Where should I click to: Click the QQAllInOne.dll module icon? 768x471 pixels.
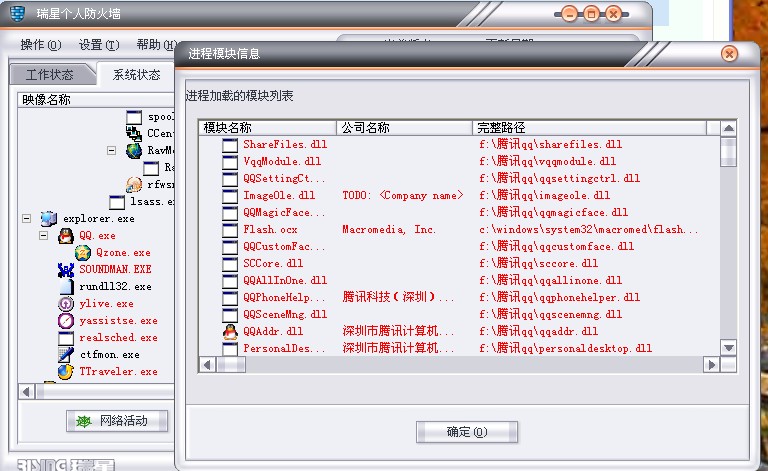(x=230, y=281)
